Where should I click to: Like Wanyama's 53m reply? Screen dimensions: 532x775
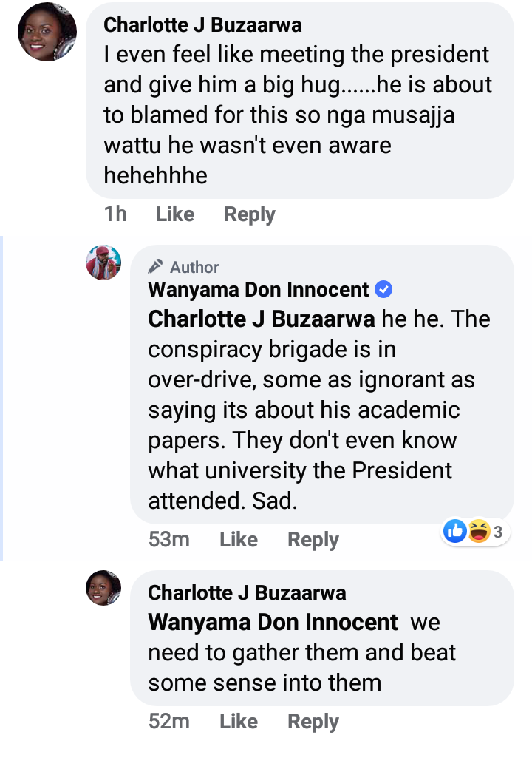[x=239, y=539]
